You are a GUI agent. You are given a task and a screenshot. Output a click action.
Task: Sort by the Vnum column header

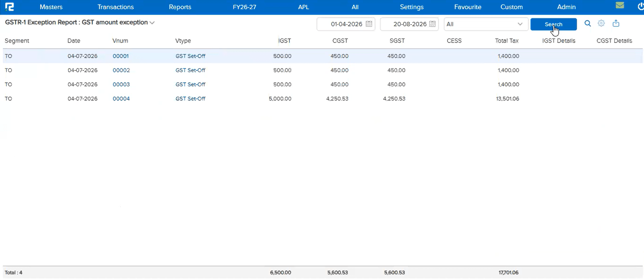[x=120, y=41]
